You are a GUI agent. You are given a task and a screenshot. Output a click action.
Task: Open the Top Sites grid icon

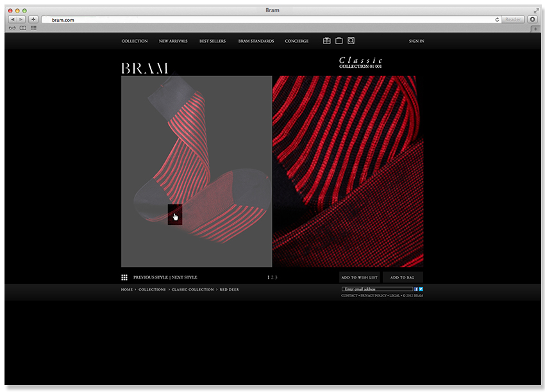[x=33, y=28]
